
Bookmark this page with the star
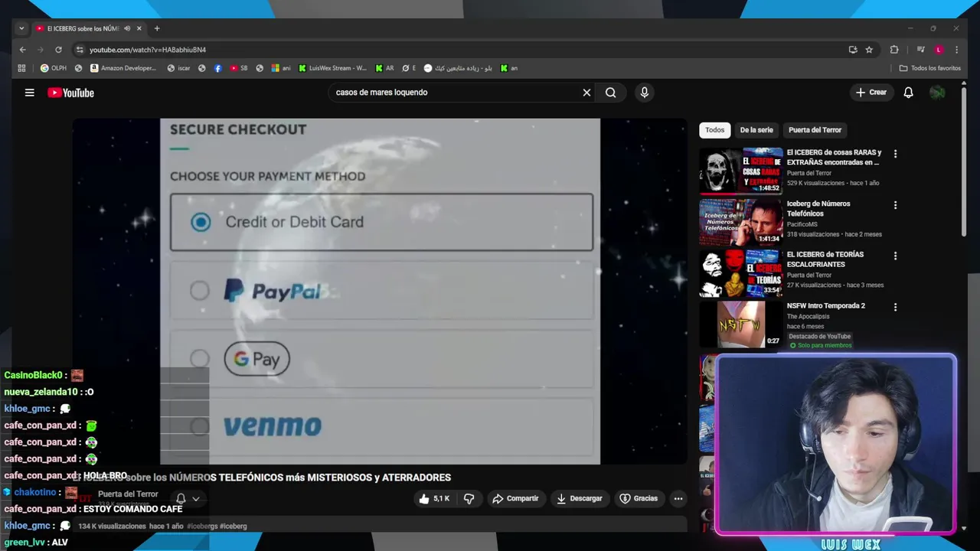tap(869, 50)
